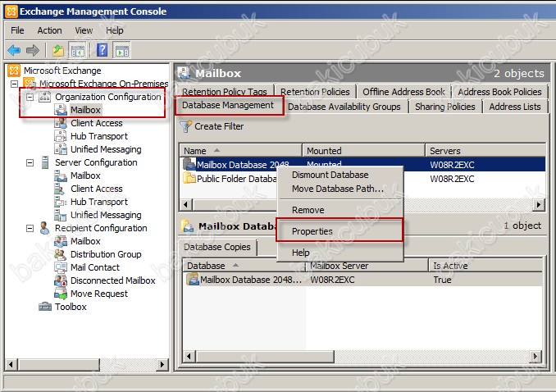Choose Remove from the context menu
This screenshot has height=392, width=556.
click(x=340, y=210)
